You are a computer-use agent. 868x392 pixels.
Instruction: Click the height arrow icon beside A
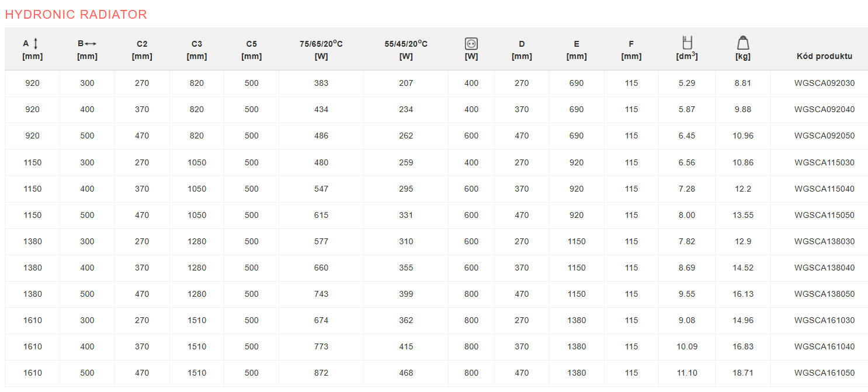[36, 43]
